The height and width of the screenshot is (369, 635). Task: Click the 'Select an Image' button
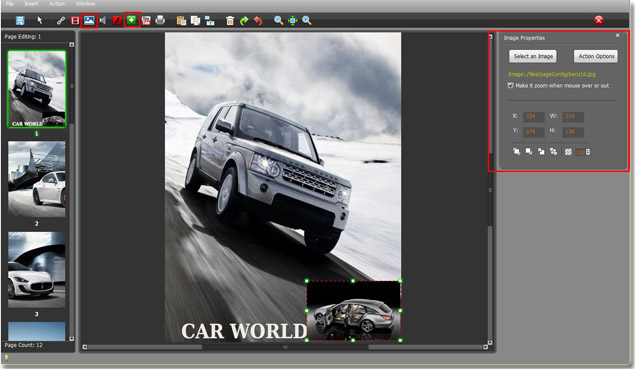coord(533,56)
